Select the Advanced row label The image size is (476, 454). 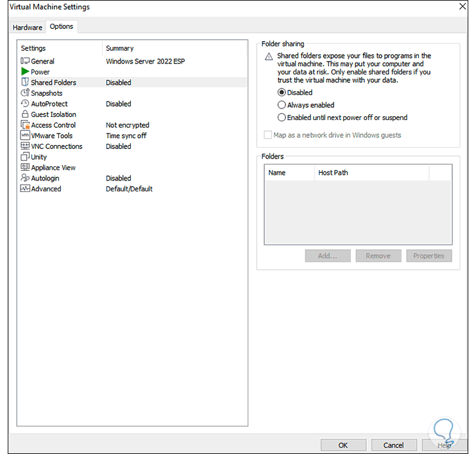coord(46,189)
